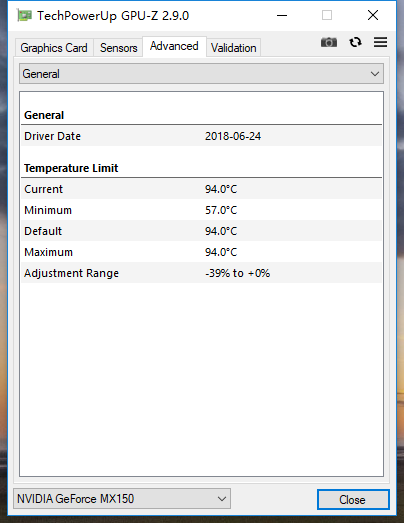404x523 pixels.
Task: Minimize the GPU-Z window
Action: pyautogui.click(x=282, y=15)
